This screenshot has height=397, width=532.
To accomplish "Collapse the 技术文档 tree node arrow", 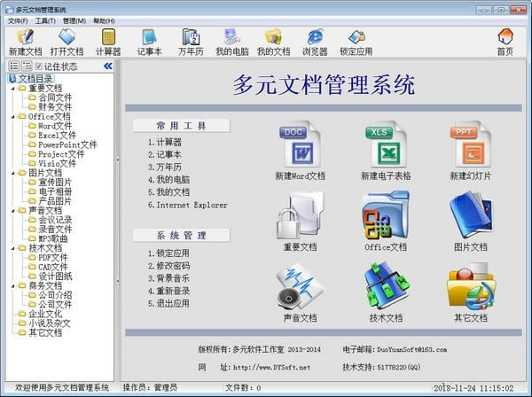I will [12, 248].
